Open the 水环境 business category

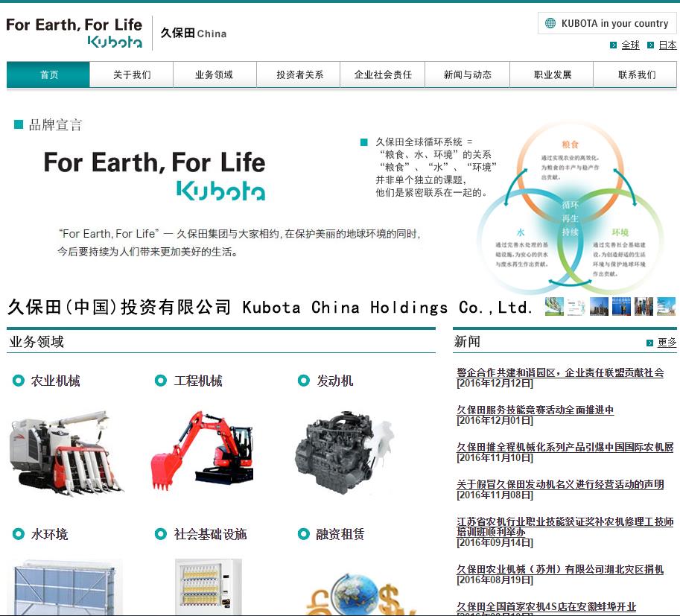pyautogui.click(x=49, y=534)
